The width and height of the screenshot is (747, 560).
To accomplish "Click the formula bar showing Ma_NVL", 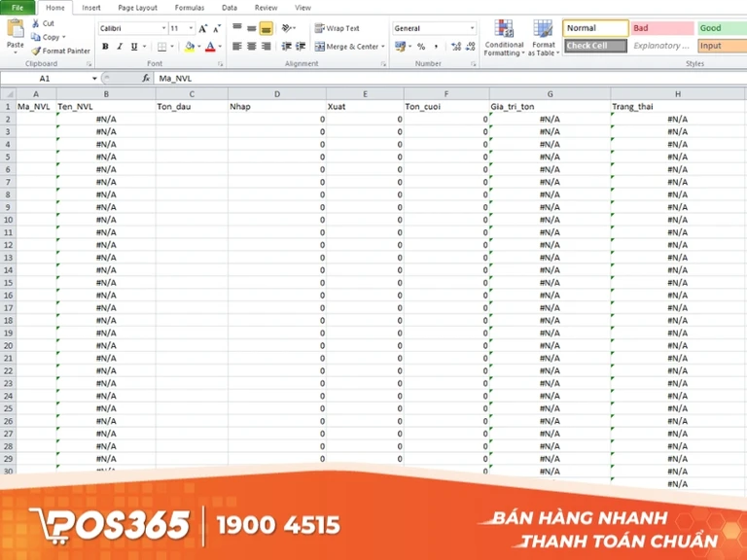I will pos(449,79).
